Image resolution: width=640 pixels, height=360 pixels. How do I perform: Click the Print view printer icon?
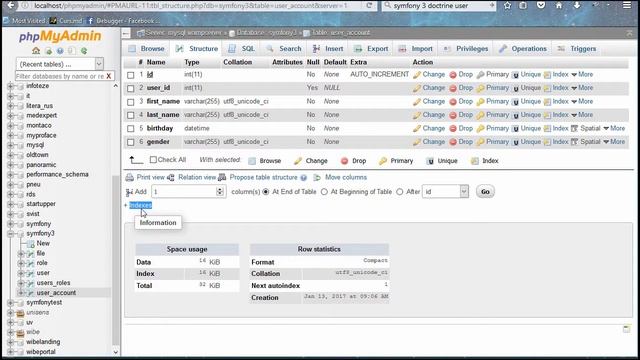click(x=129, y=178)
